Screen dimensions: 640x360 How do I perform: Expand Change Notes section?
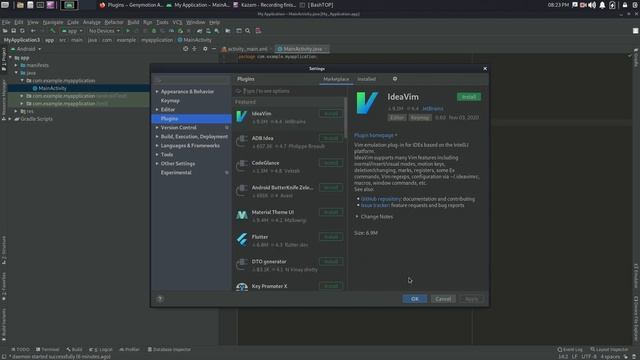357,216
